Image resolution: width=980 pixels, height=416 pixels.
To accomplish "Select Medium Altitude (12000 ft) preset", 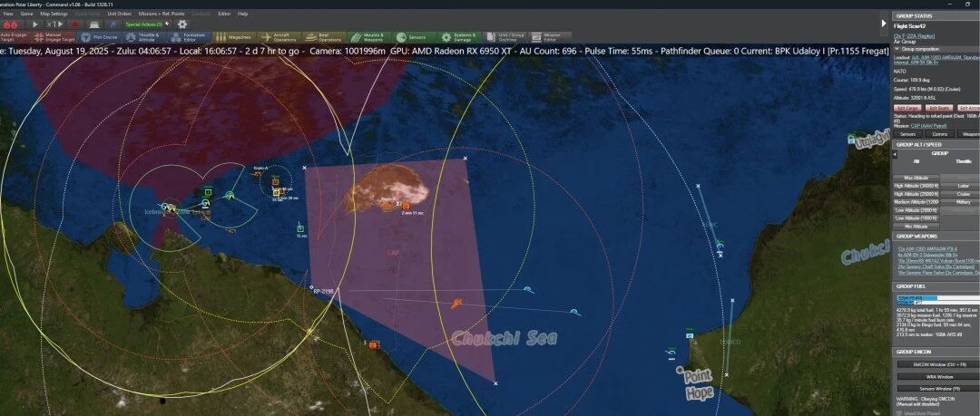I will tap(916, 202).
